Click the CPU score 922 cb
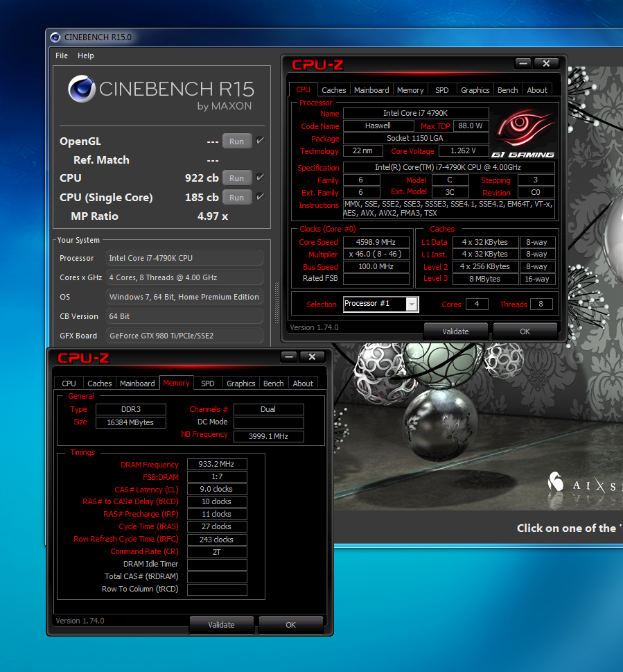Screen dimensions: 623x672 click(x=202, y=178)
